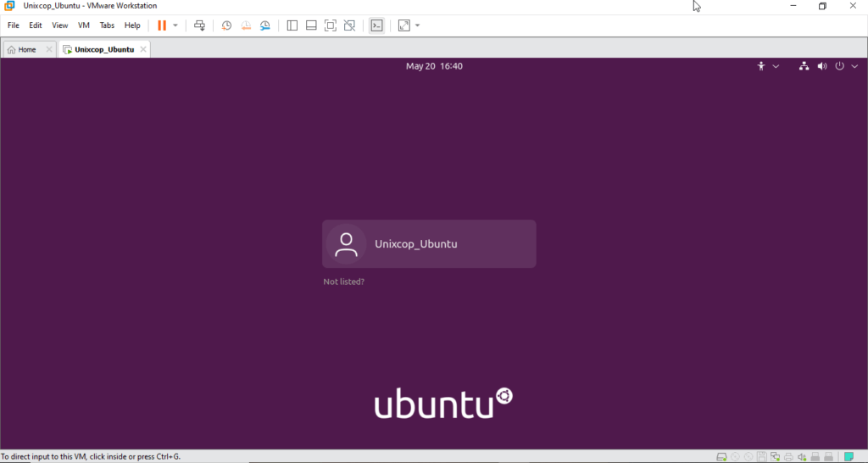Expand the accessibility menu arrow
868x463 pixels.
[x=776, y=66]
